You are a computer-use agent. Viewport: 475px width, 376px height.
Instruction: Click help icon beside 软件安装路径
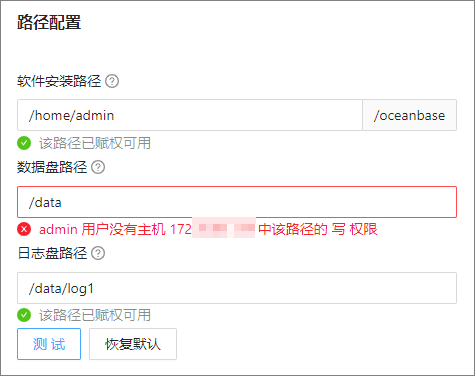(112, 81)
